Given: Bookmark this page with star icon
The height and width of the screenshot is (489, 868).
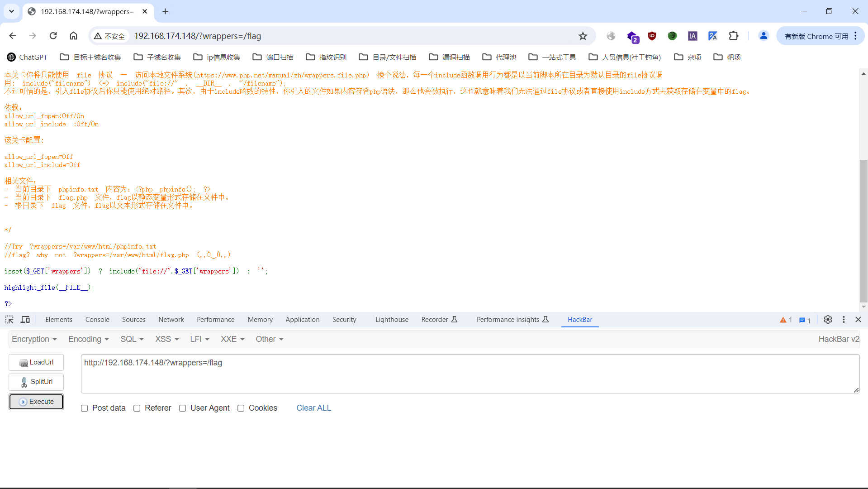Looking at the screenshot, I should click(x=583, y=36).
